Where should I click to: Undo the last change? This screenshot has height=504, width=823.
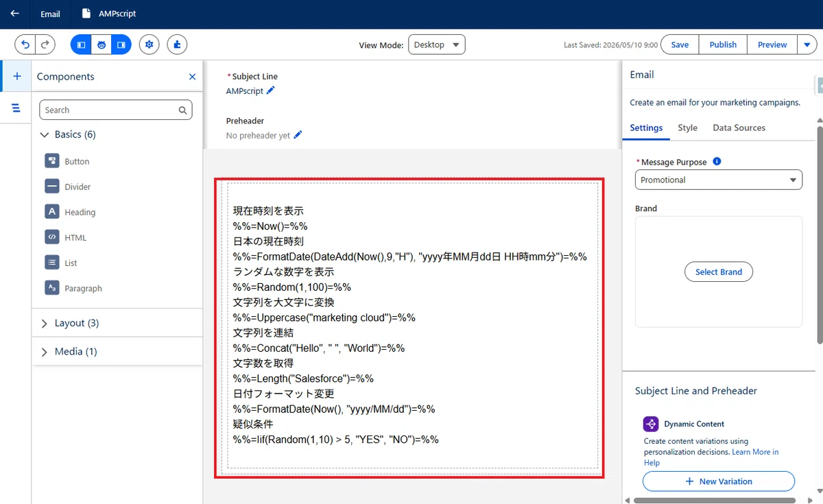25,45
